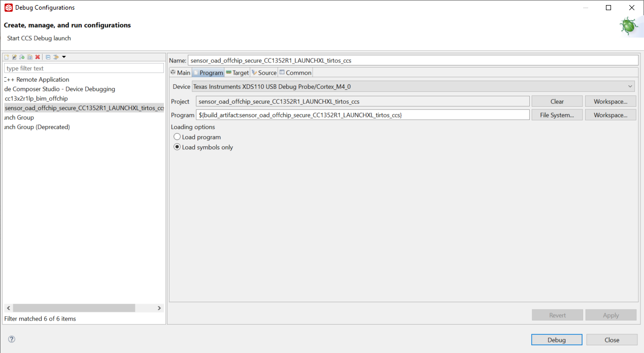
Task: Click the 'Filter matched 6 of 6 items' text
Action: pyautogui.click(x=40, y=319)
